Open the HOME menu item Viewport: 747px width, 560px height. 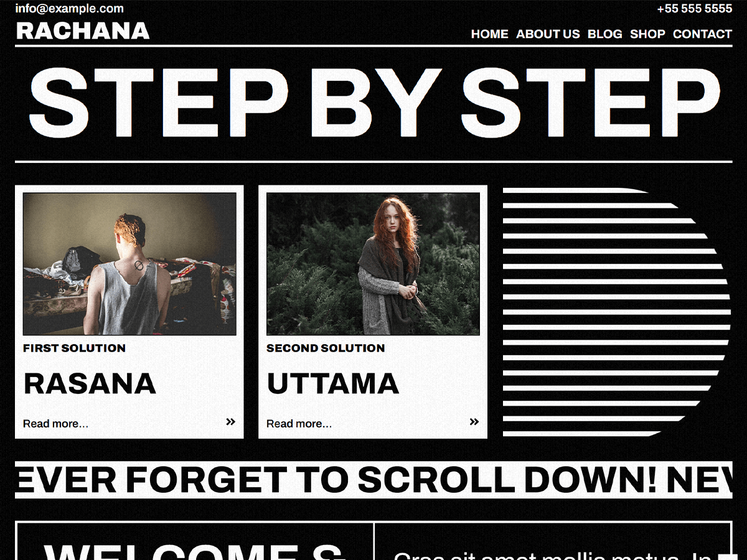point(489,34)
